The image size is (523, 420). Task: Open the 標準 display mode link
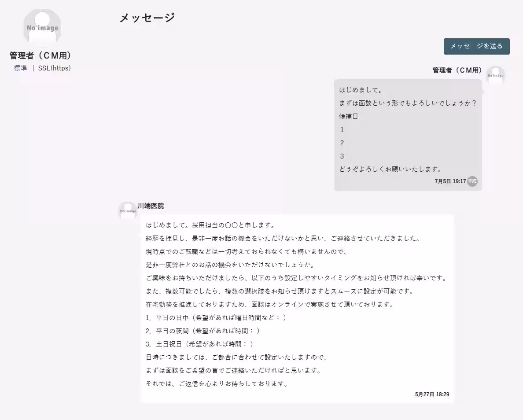click(20, 68)
